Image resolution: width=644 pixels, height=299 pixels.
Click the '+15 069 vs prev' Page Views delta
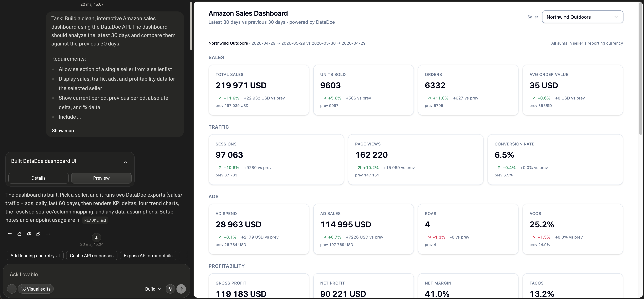[x=399, y=168]
